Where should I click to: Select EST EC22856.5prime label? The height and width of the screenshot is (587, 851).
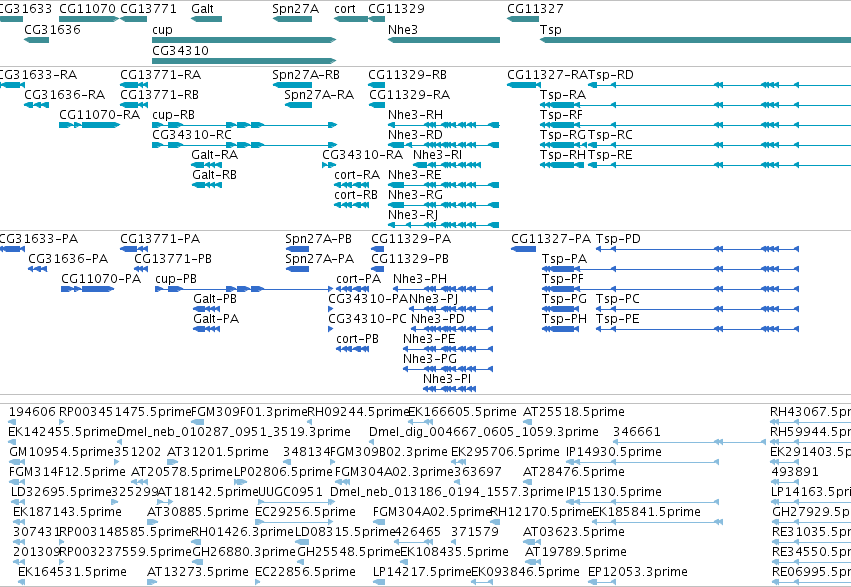pos(306,572)
